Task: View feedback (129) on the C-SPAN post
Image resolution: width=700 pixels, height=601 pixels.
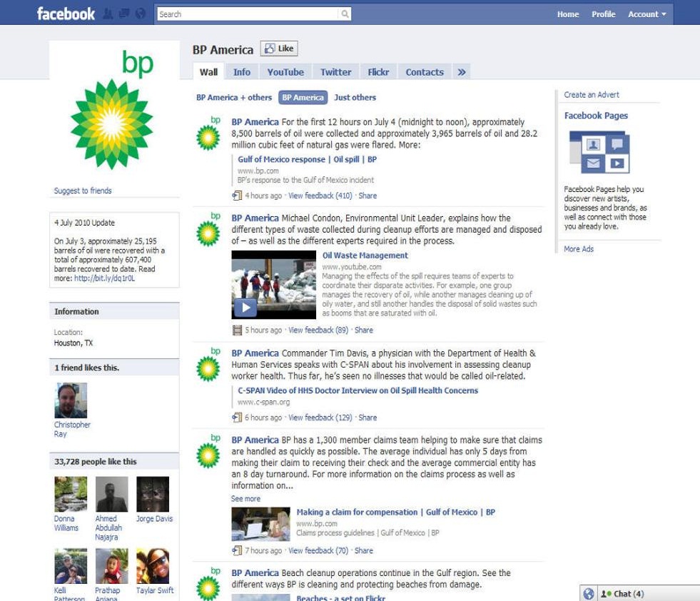Action: click(320, 418)
